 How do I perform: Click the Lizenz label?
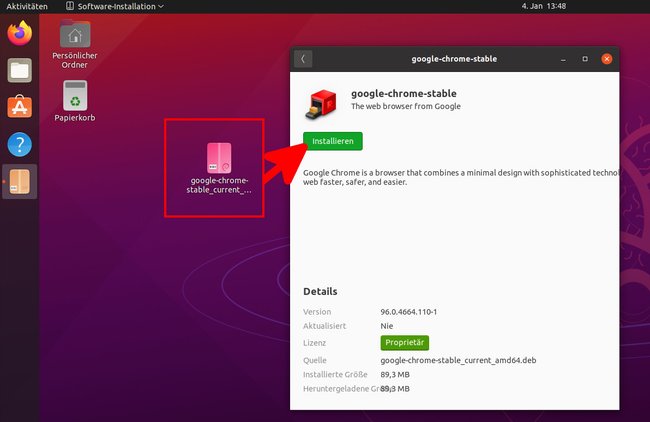pyautogui.click(x=315, y=343)
